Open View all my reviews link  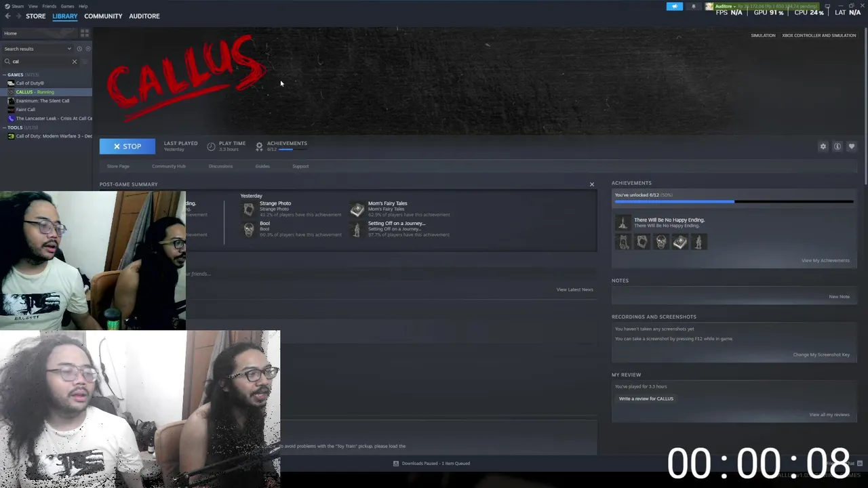point(829,415)
